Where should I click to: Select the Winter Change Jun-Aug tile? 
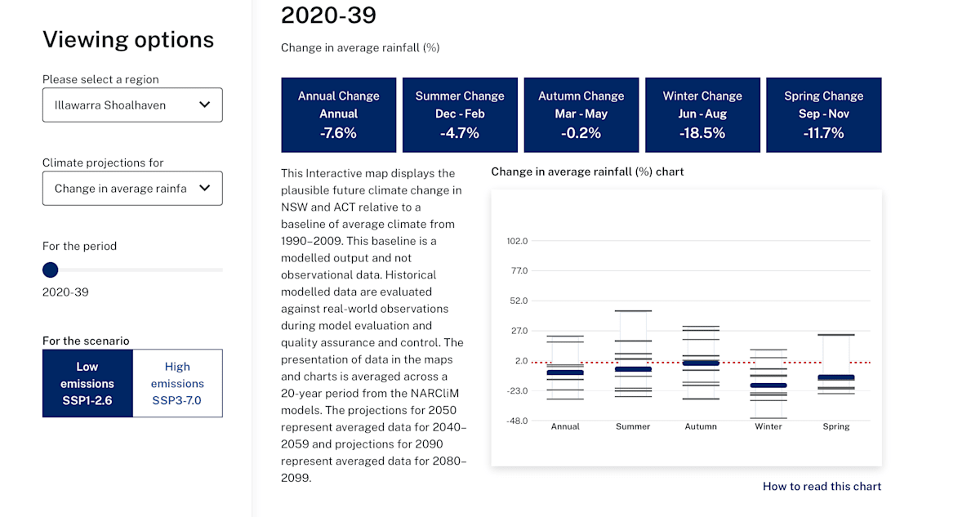coord(702,114)
